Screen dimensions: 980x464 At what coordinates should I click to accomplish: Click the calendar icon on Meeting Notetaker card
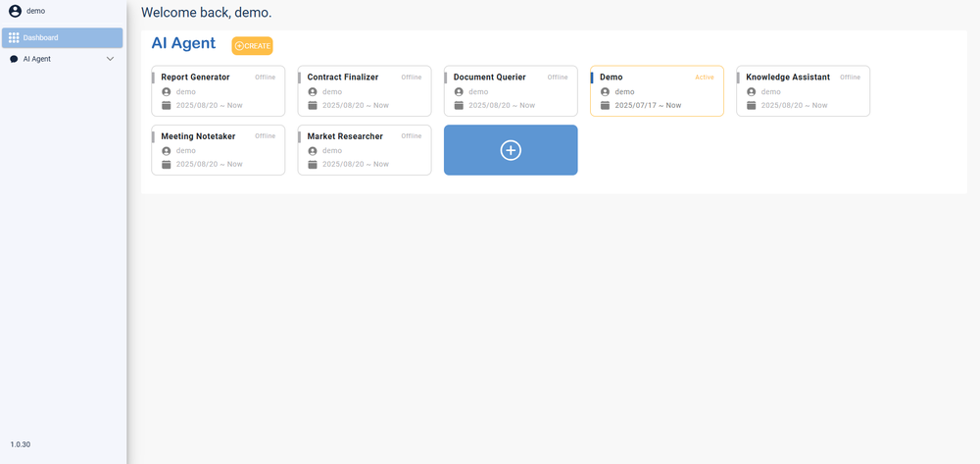(x=167, y=164)
